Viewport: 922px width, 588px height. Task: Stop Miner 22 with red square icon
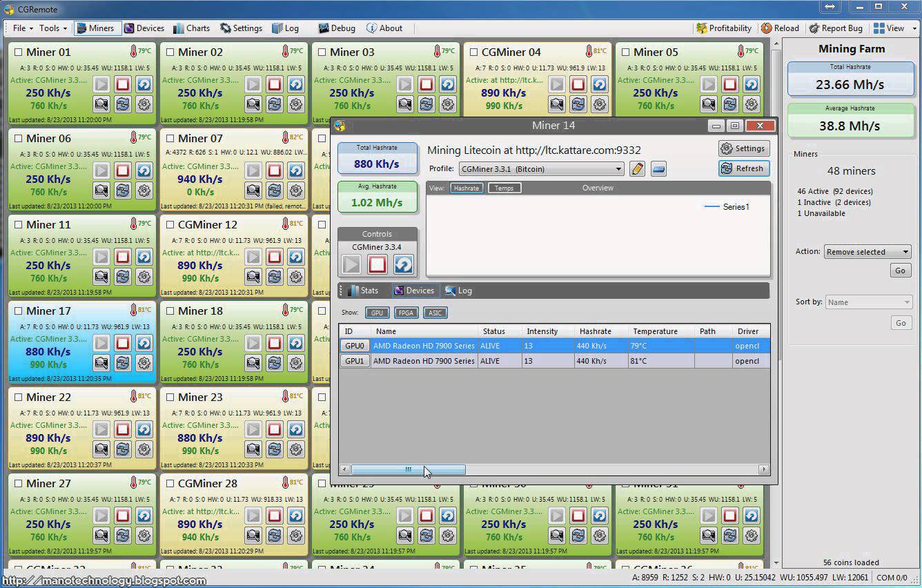point(123,429)
